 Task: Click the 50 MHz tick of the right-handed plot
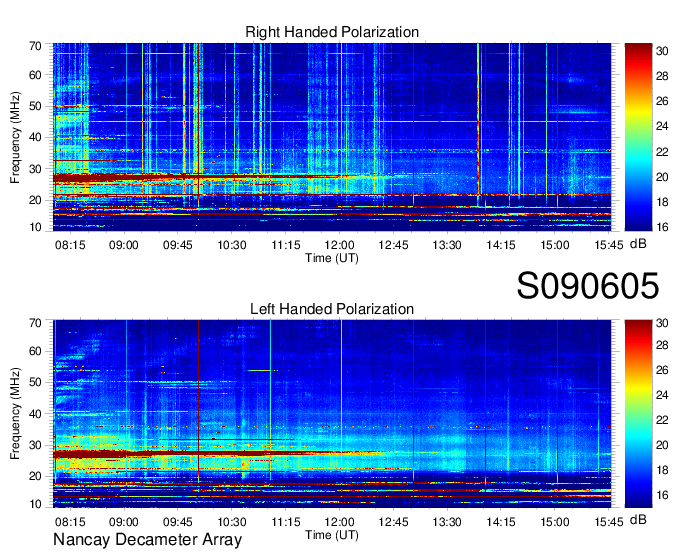(35, 107)
